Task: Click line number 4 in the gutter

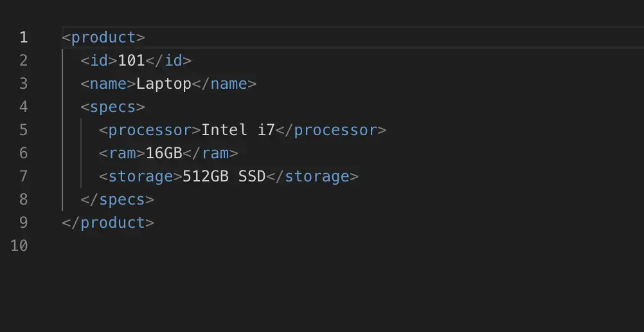Action: coord(23,107)
